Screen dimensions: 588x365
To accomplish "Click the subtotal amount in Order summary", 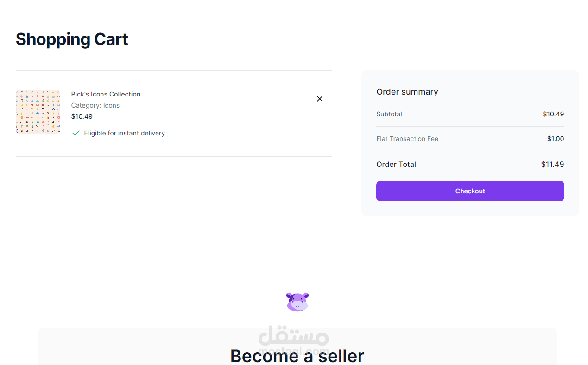I will (x=553, y=114).
